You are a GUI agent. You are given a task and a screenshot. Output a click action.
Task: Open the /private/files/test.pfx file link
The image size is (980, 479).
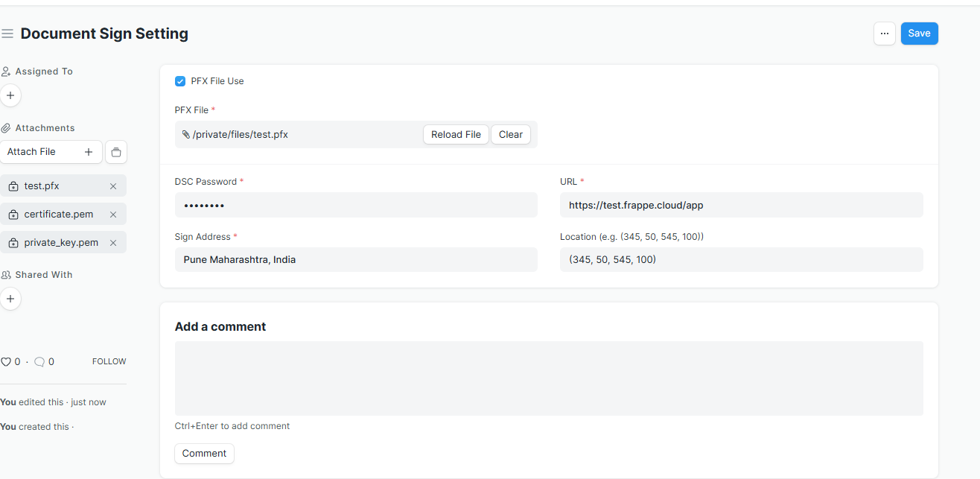[240, 135]
